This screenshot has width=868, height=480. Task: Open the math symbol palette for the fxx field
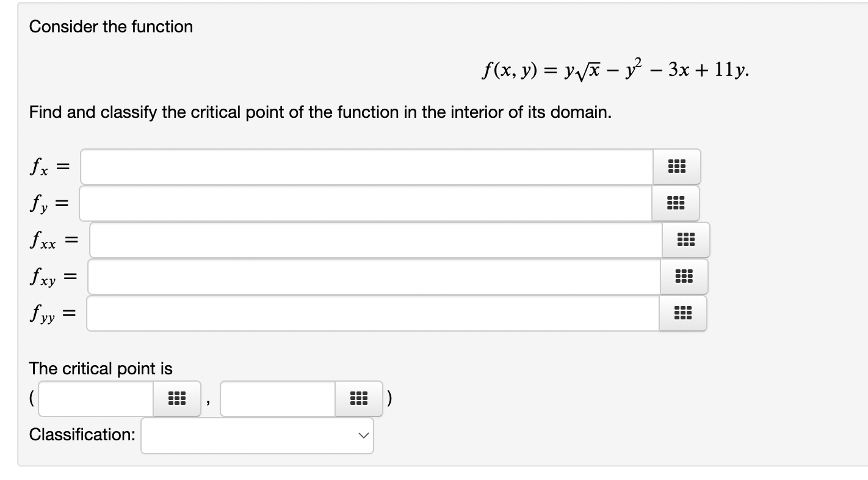(x=685, y=240)
